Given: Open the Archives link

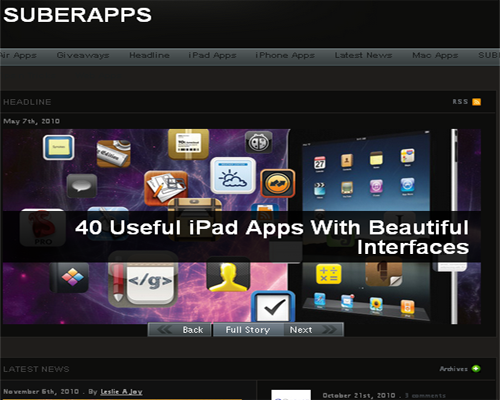Looking at the screenshot, I should pos(453,369).
